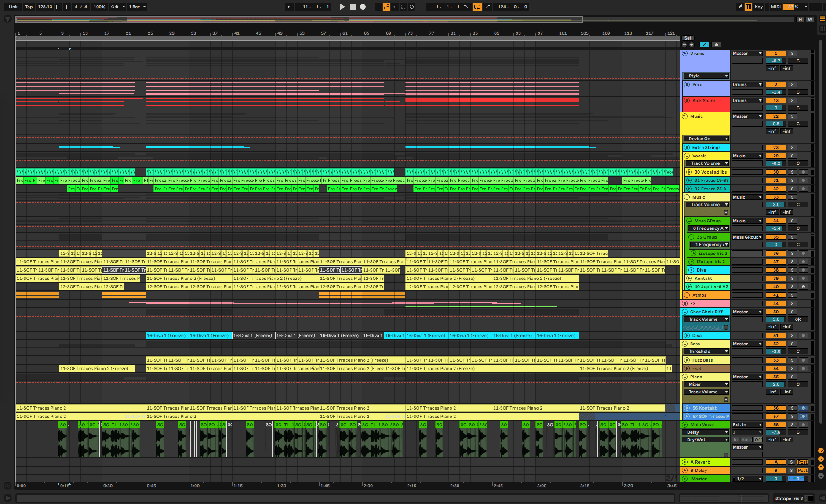Open the metronome settings dropdown arrow

(124, 7)
